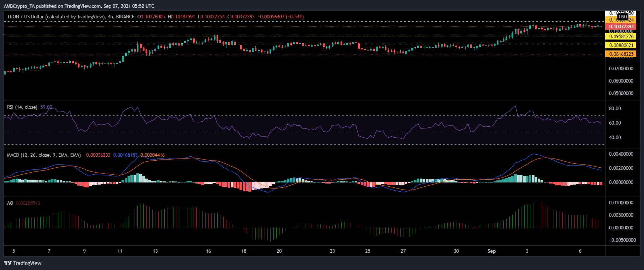Select the yellow price level tag 0.08880621
644x270 pixels.
pyautogui.click(x=621, y=45)
